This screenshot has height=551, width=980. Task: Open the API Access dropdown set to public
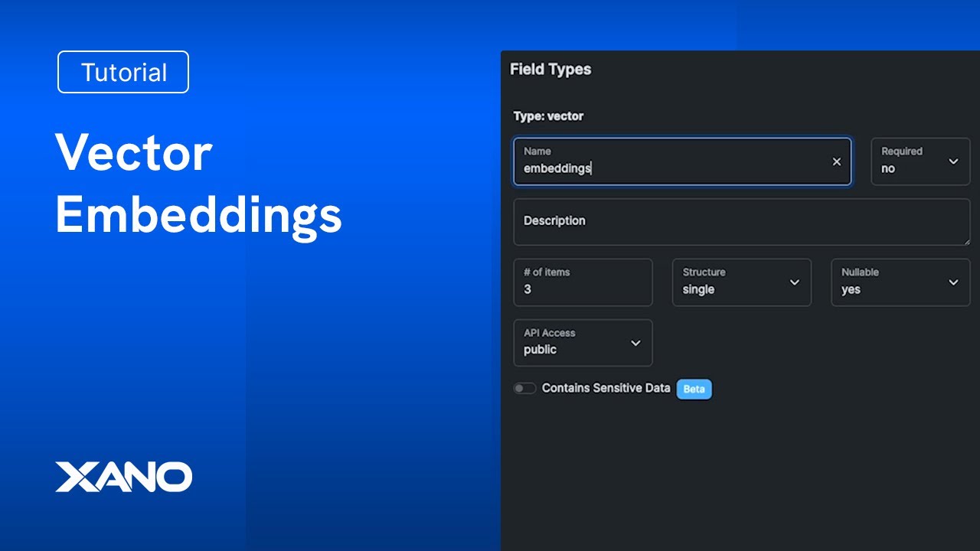[583, 343]
